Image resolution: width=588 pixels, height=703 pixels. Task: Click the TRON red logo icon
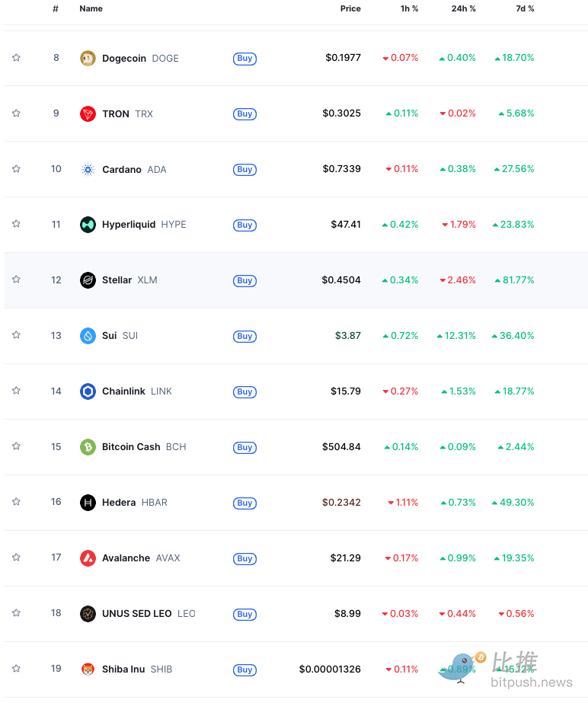[x=88, y=114]
